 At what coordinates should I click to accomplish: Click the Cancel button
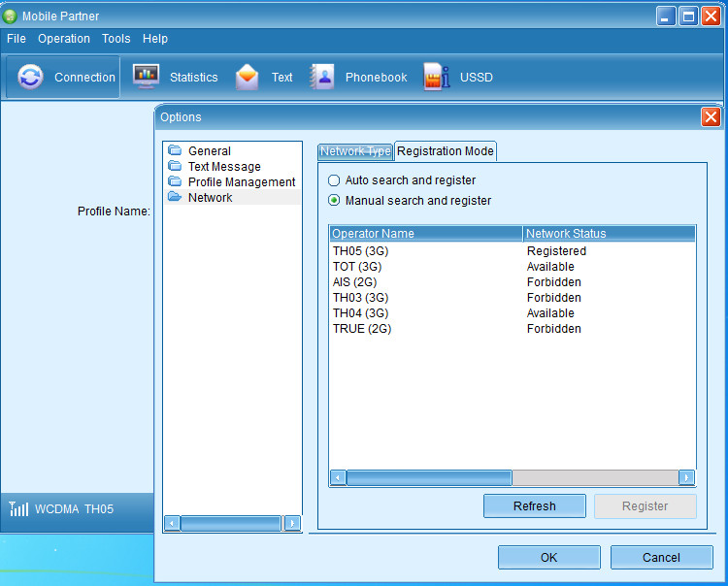click(x=661, y=557)
